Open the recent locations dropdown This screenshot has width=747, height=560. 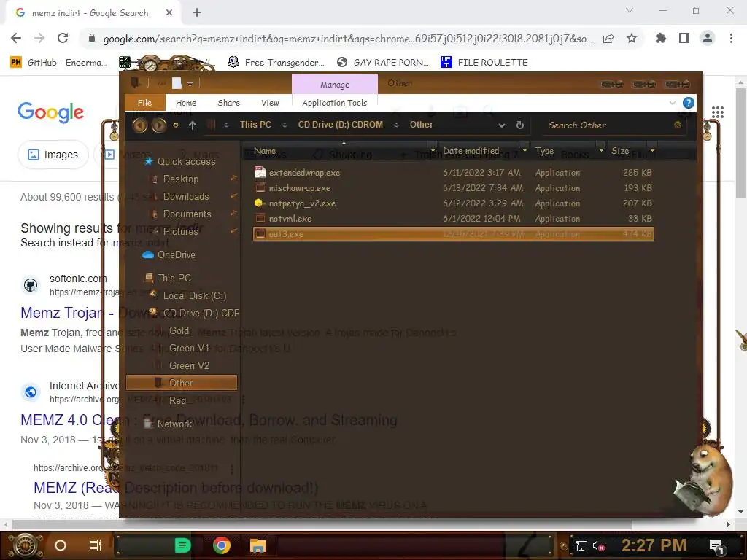click(x=176, y=125)
